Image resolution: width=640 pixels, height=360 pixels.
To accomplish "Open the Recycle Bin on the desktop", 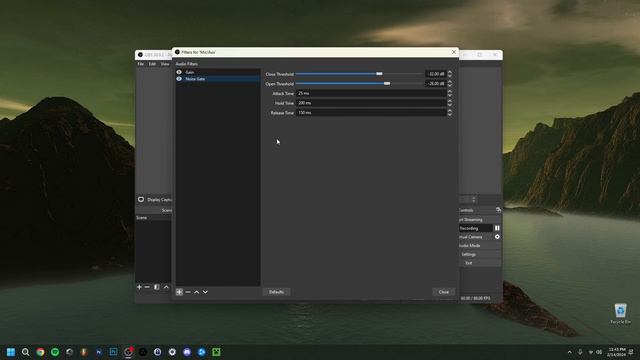I will (620, 313).
